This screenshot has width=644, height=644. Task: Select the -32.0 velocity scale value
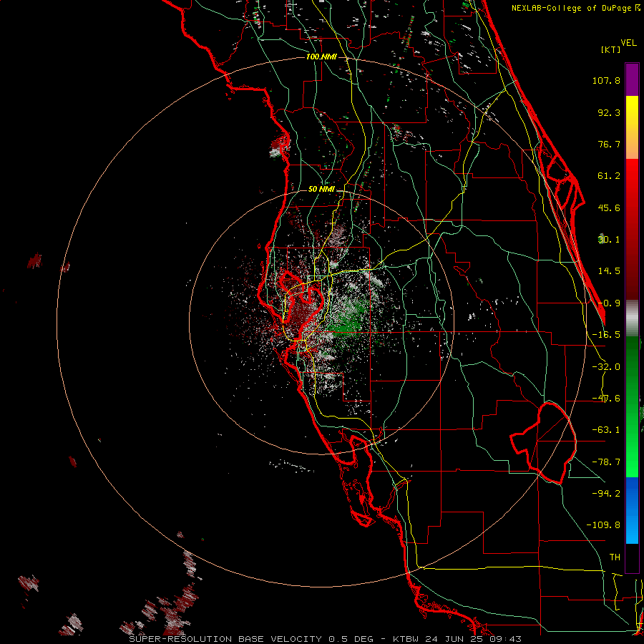(606, 367)
